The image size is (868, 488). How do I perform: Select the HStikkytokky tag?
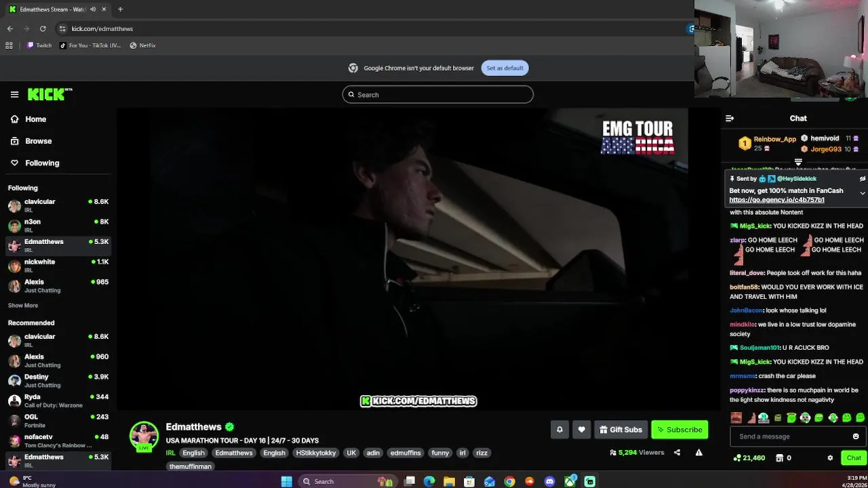pyautogui.click(x=316, y=453)
